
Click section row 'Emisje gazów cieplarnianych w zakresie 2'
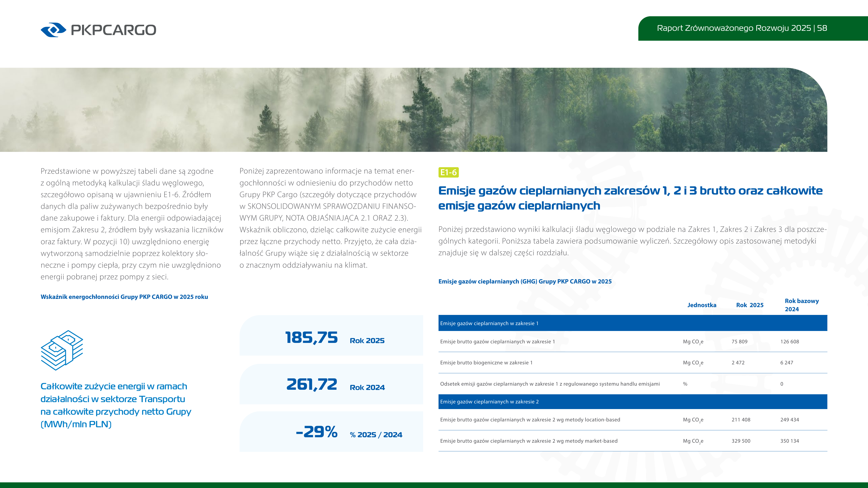[x=633, y=401]
